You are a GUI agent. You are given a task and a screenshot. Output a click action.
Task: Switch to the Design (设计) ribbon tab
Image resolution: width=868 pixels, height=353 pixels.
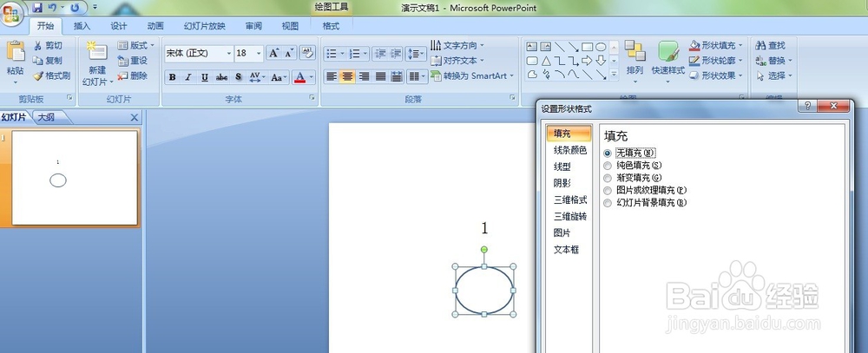[x=118, y=26]
